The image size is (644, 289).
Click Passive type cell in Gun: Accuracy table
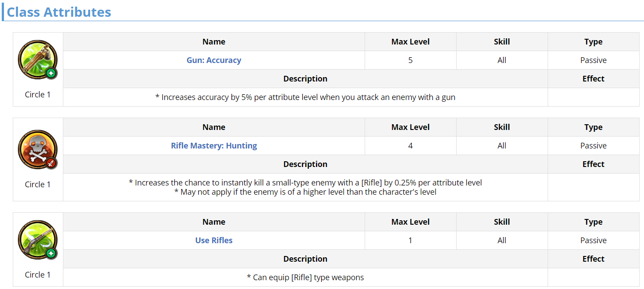click(593, 60)
